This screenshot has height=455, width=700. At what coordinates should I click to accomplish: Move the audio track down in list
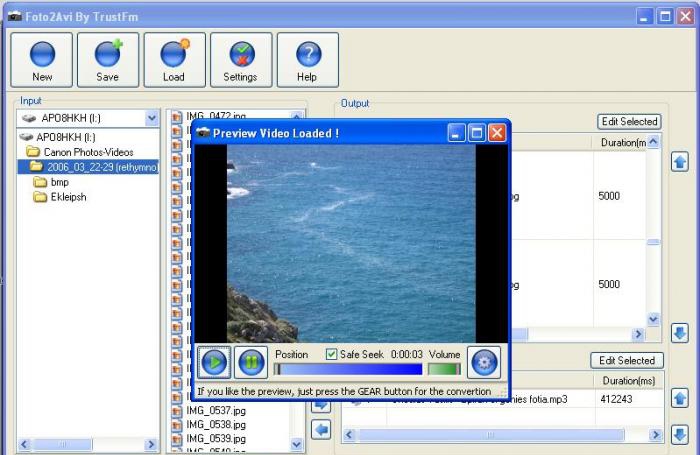pos(680,435)
